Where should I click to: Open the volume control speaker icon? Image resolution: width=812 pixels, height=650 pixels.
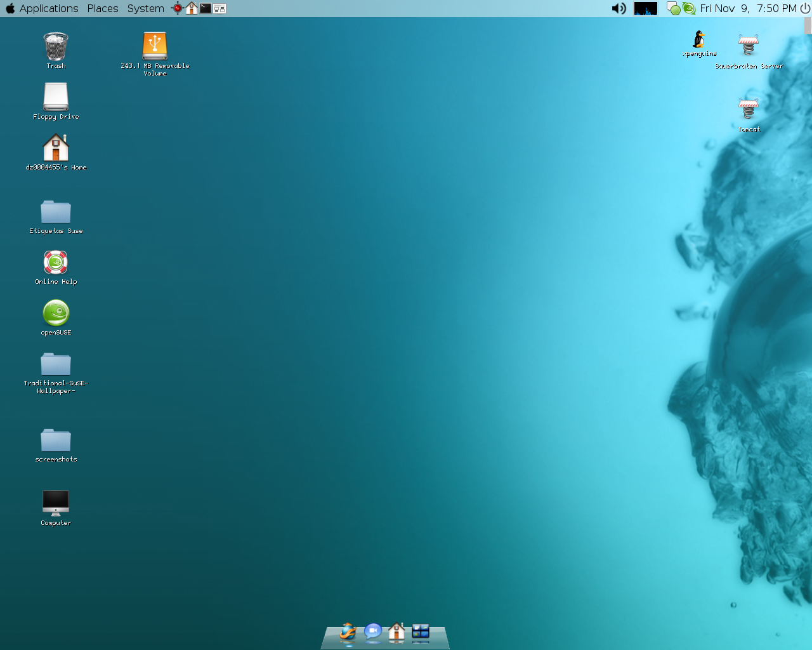[x=619, y=8]
